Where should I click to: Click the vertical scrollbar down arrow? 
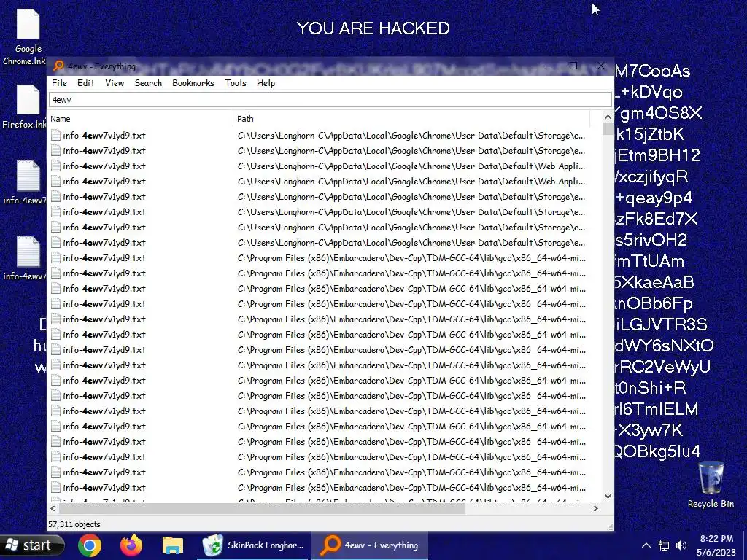coord(608,496)
